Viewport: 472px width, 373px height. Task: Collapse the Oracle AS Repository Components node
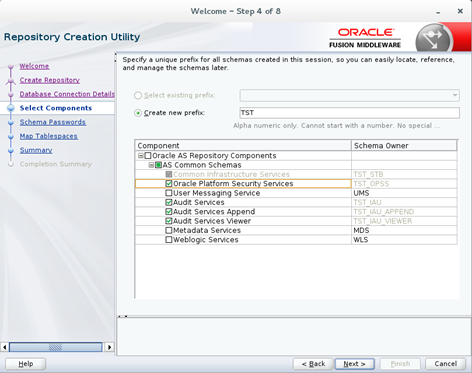tap(141, 156)
